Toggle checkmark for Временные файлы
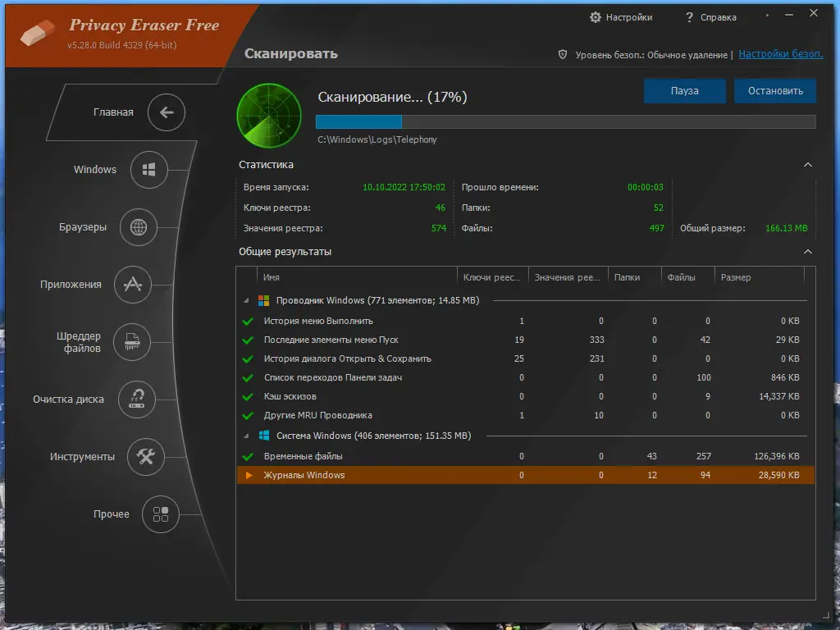 (x=248, y=456)
